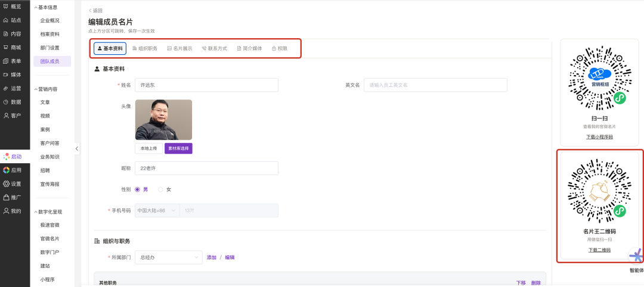Screen dimensions: 644x287
Task: Select 男 gender radio button
Action: pyautogui.click(x=138, y=189)
